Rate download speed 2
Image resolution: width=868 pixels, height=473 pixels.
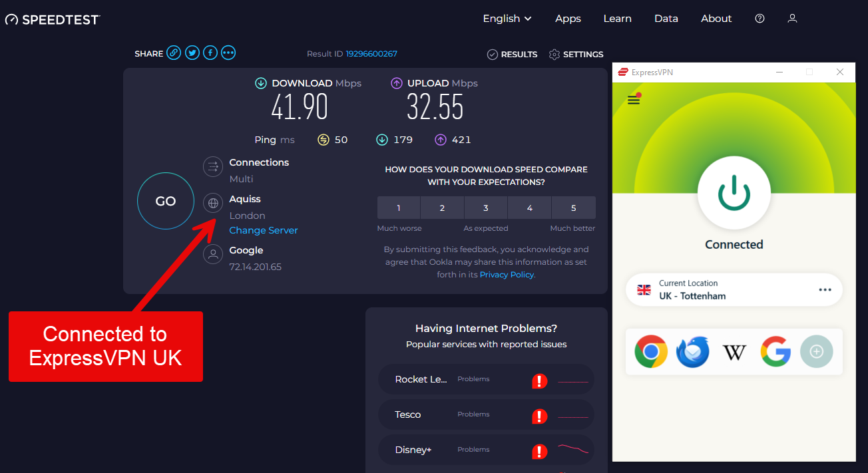coord(442,208)
